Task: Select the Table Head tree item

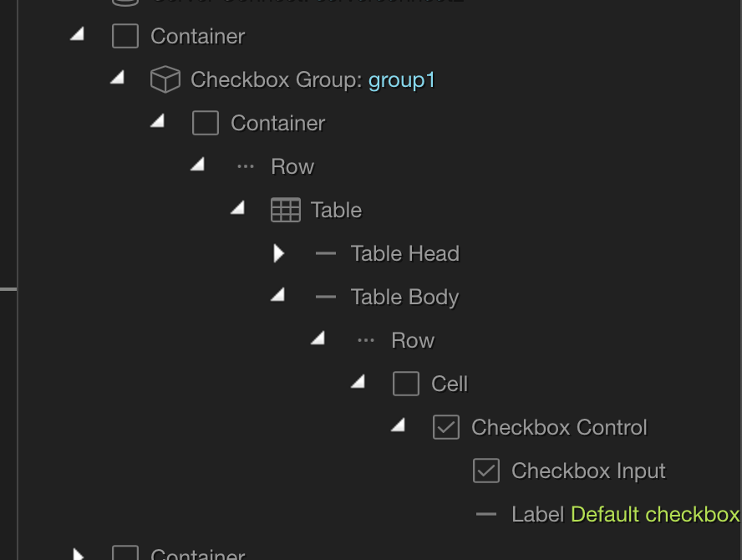Action: pos(405,254)
